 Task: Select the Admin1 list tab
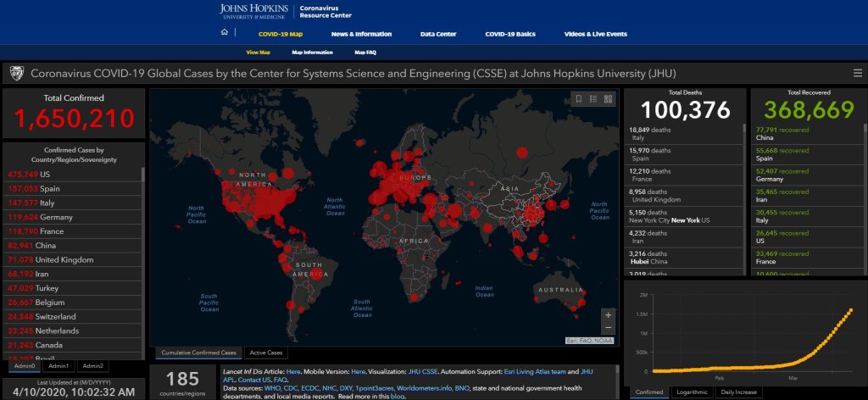pos(58,366)
